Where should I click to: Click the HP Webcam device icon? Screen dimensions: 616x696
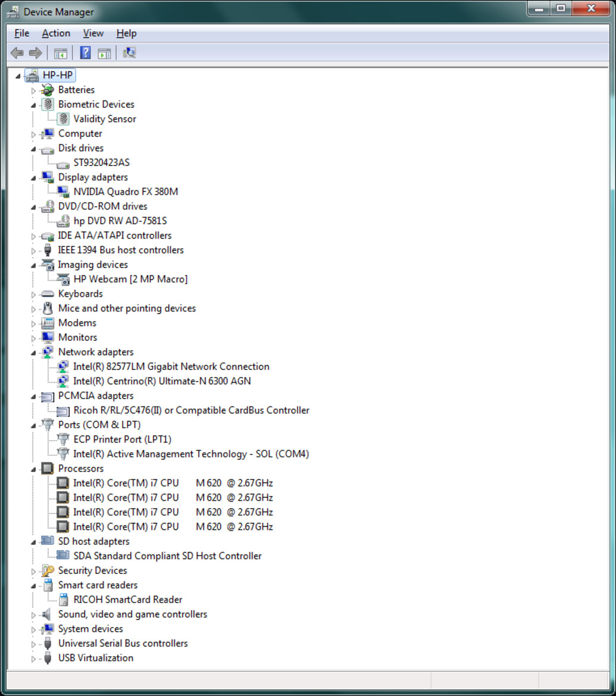pyautogui.click(x=63, y=279)
